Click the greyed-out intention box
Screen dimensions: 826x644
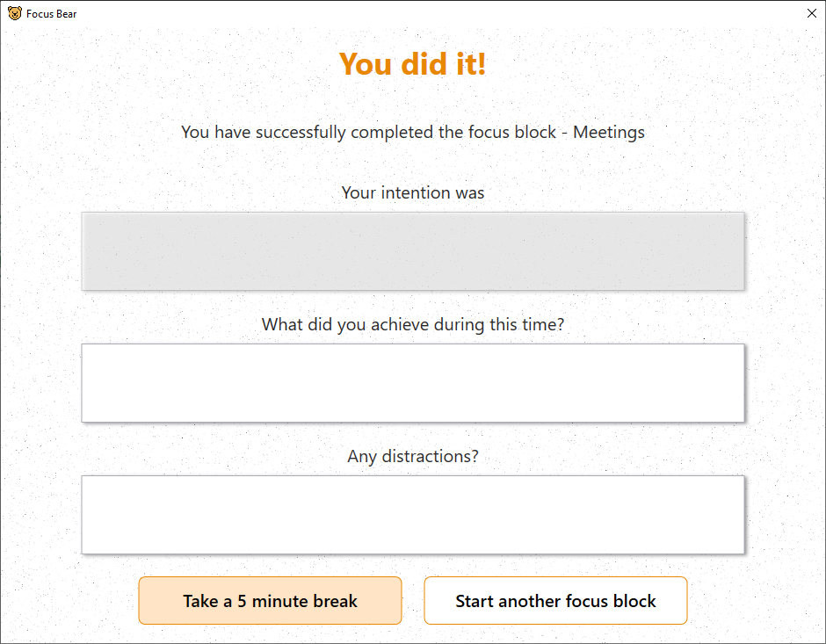click(412, 251)
